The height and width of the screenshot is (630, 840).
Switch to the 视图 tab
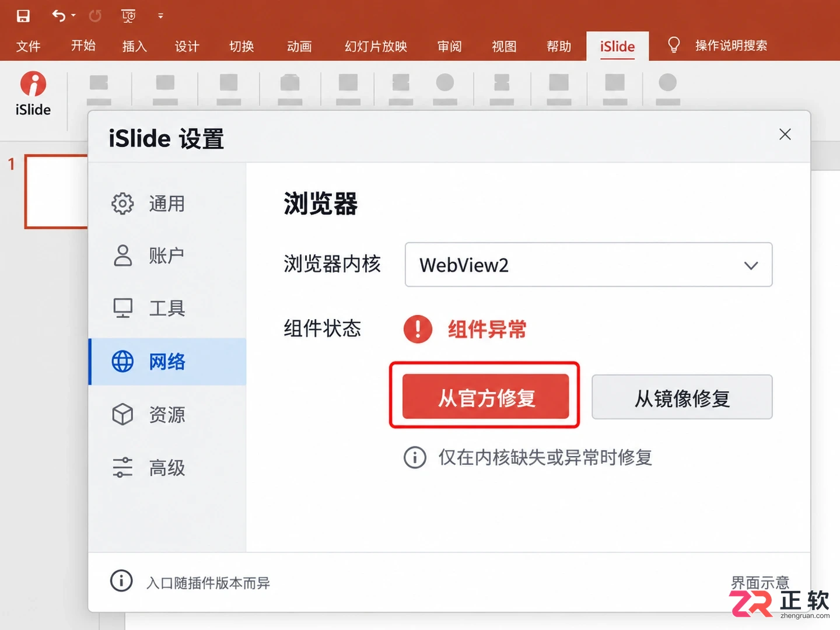click(x=504, y=46)
